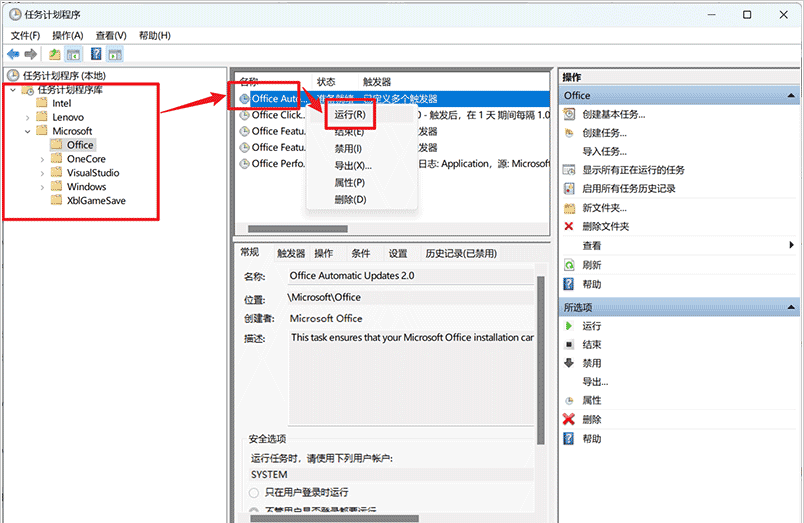Click the 状态 column header
This screenshot has height=523, width=804.
[326, 82]
